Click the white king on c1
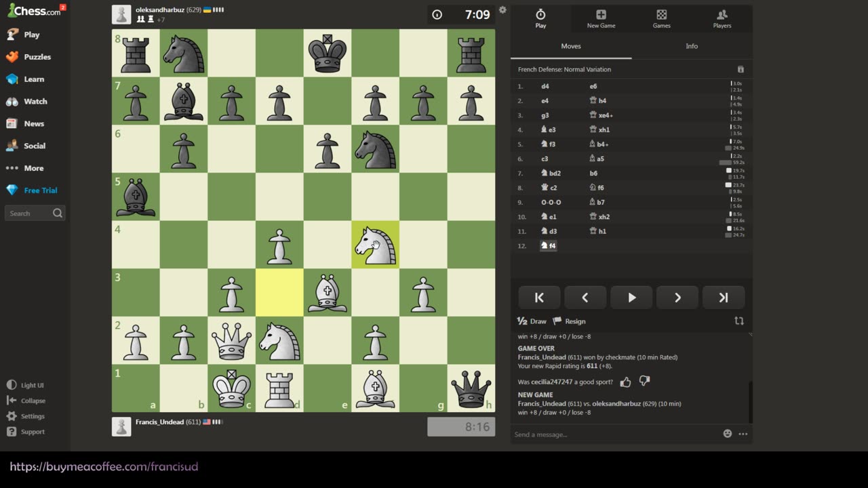The width and height of the screenshot is (868, 488). click(x=232, y=388)
